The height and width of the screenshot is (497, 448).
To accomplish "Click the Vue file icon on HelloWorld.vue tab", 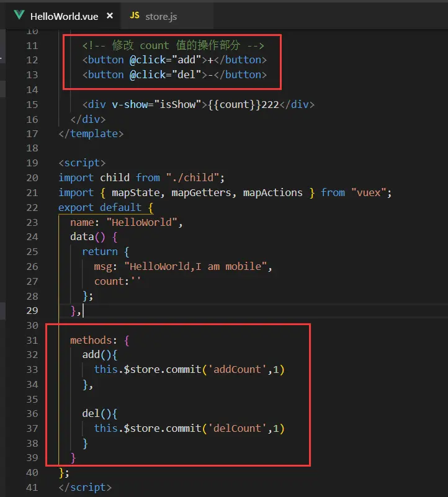I will pyautogui.click(x=19, y=14).
